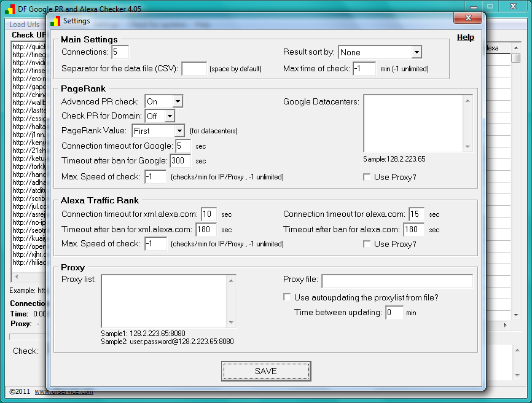Image resolution: width=532 pixels, height=403 pixels.
Task: Click the DF Checker app icon in title bar
Action: 10,9
